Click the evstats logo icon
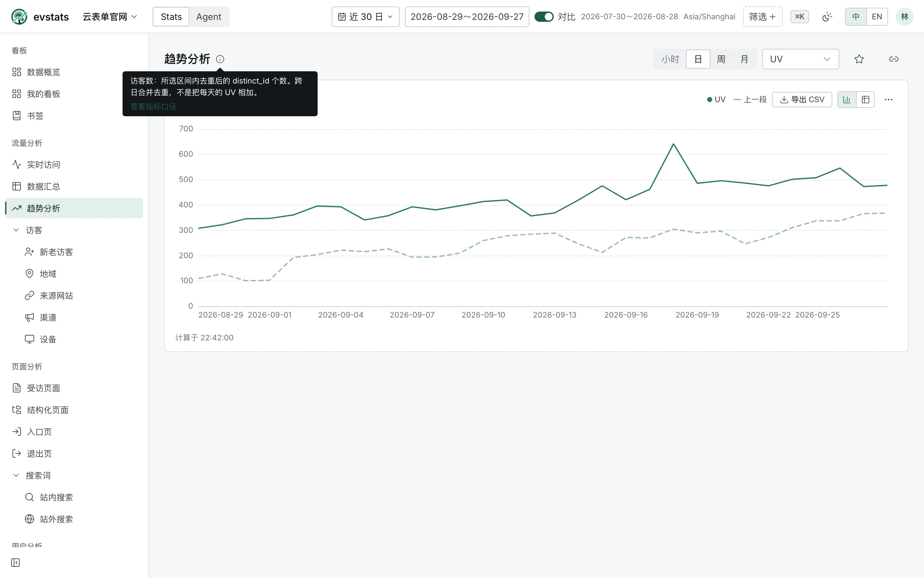The image size is (924, 578). pyautogui.click(x=19, y=17)
